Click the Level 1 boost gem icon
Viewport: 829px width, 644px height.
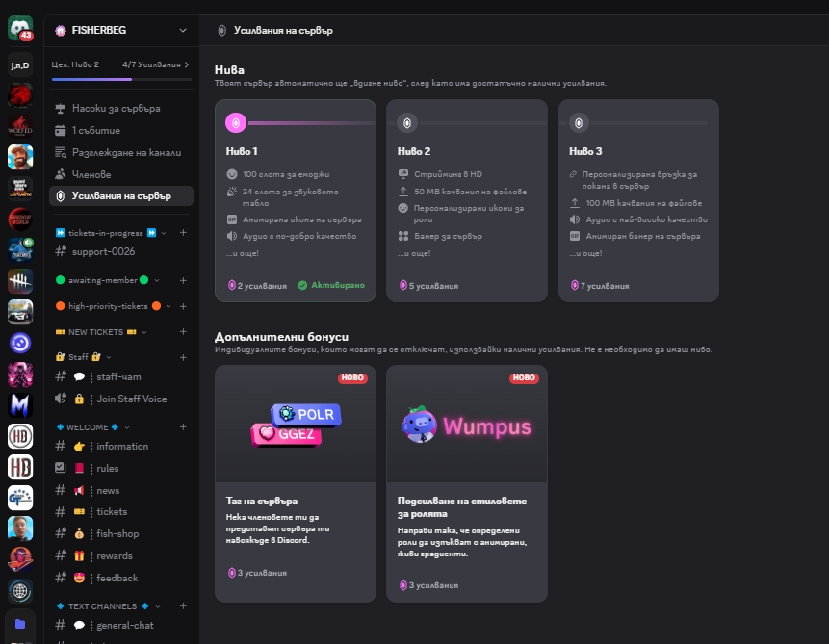pos(236,123)
